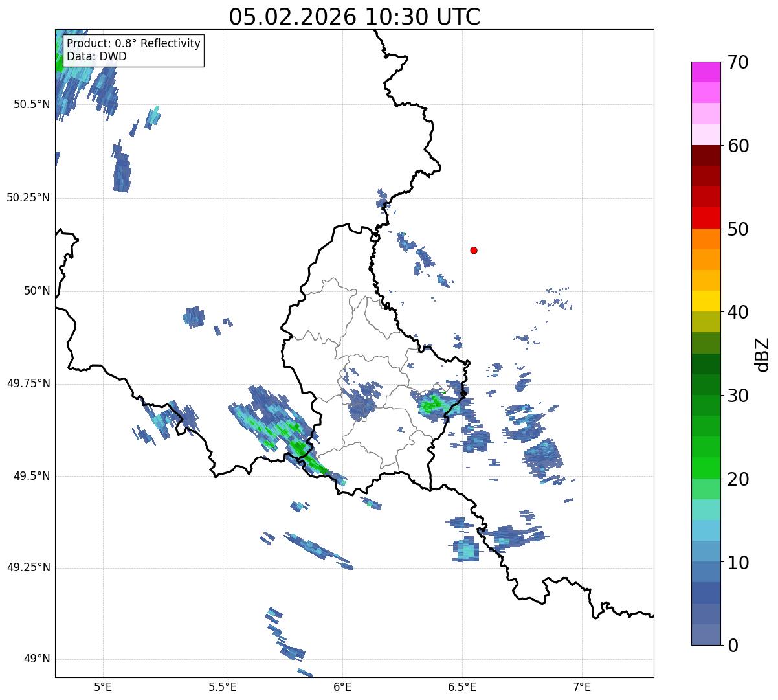The width and height of the screenshot is (778, 700).
Task: Click the colorbar 'dBZ' axis label
Action: coord(762,354)
